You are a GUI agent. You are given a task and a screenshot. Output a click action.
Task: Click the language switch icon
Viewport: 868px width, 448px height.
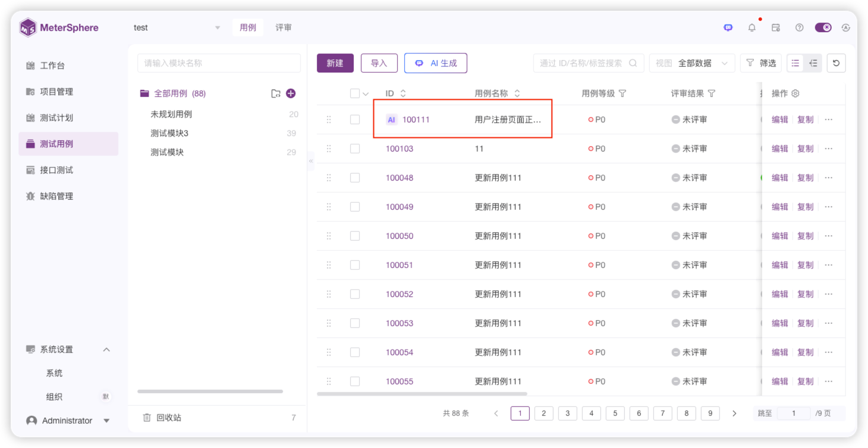[x=846, y=27]
